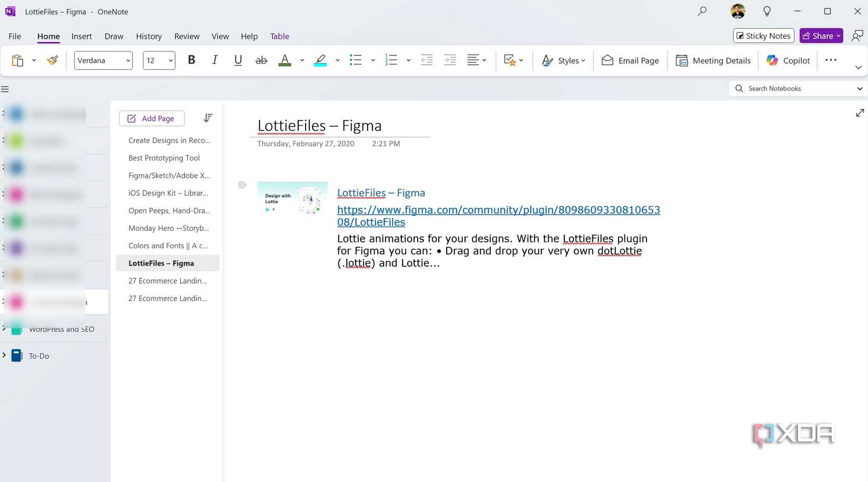Open Sticky Notes
Image resolution: width=868 pixels, height=482 pixels.
[763, 36]
